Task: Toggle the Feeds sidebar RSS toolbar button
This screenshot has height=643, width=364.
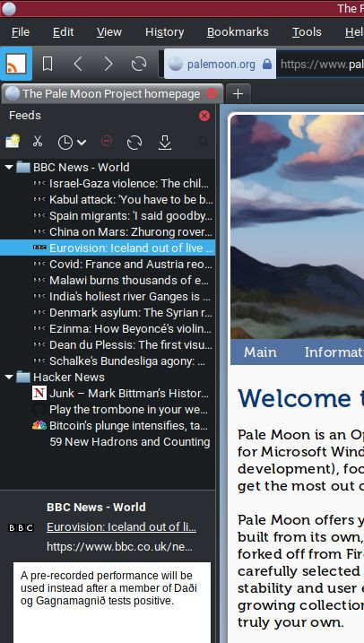Action: click(x=16, y=64)
